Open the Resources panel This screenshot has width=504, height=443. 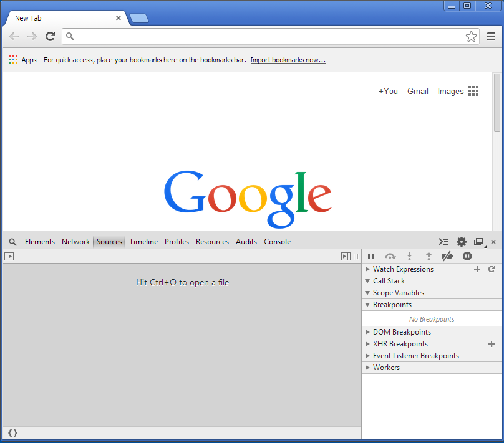point(212,242)
